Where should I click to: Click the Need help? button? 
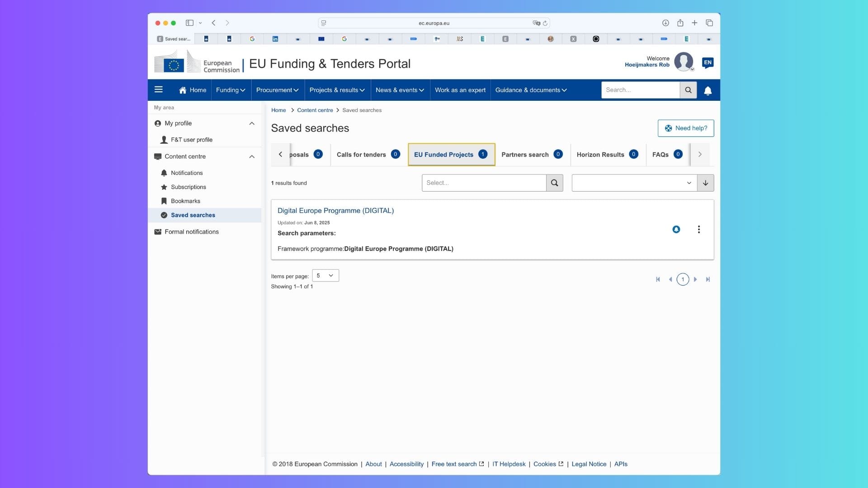tap(685, 128)
